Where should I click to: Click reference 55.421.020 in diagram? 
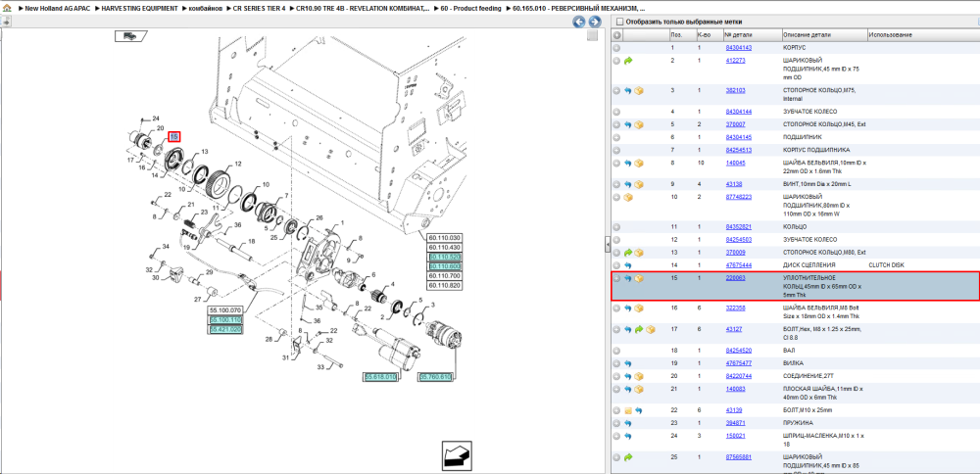point(225,328)
